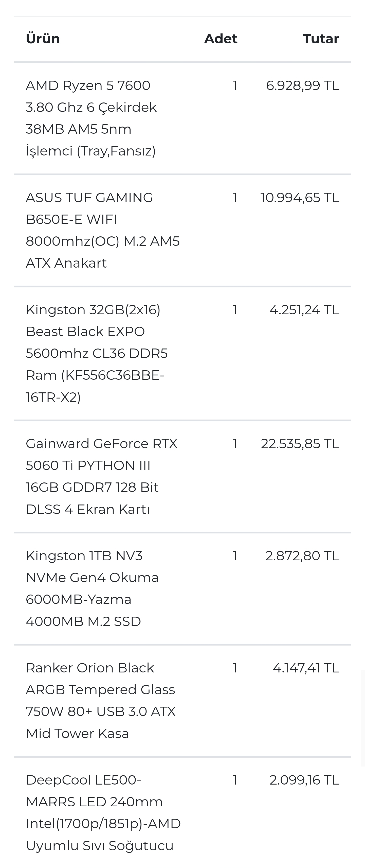
Task: Open the Ranker Orion Black case item
Action: pyautogui.click(x=101, y=701)
